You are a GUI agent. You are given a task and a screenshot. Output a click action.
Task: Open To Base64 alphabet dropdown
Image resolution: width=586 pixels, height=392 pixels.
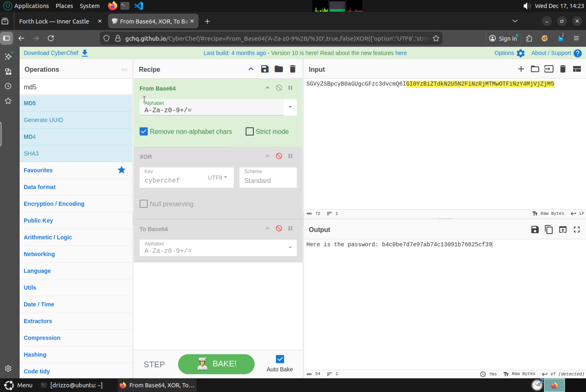pyautogui.click(x=290, y=248)
